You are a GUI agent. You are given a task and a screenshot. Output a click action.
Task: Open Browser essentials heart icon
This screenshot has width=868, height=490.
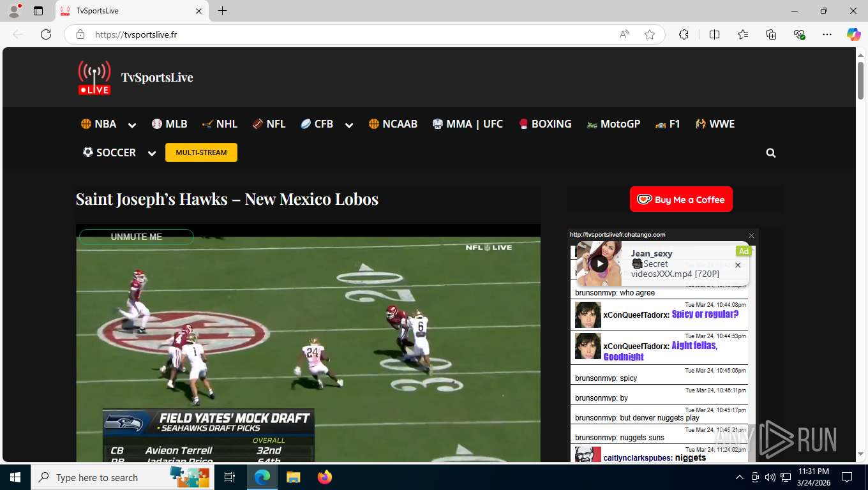click(x=799, y=34)
